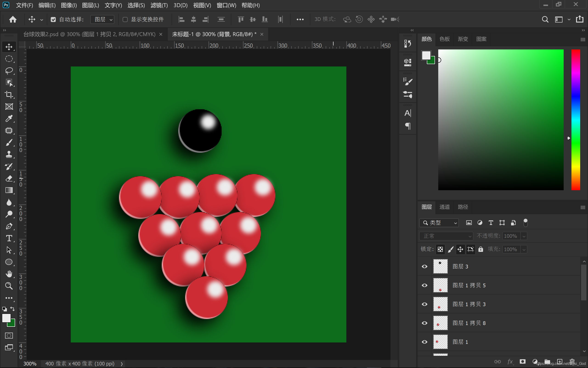Click the share export icon
This screenshot has height=368, width=588.
pyautogui.click(x=580, y=19)
